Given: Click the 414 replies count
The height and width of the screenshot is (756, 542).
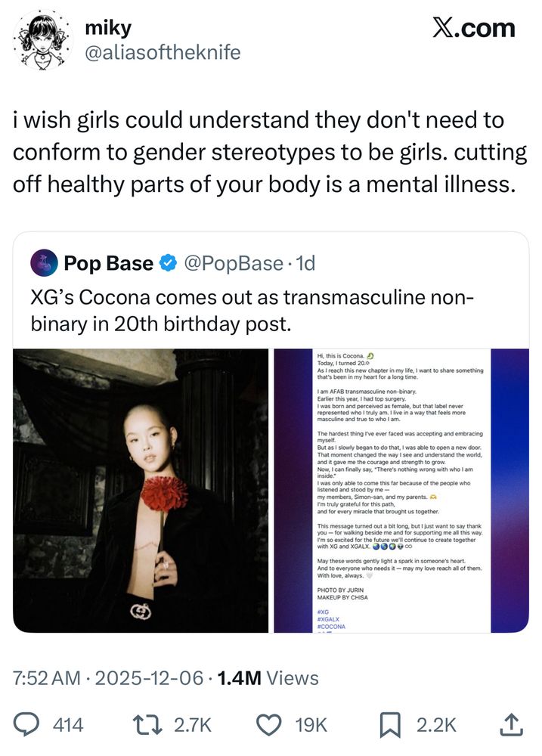Looking at the screenshot, I should pyautogui.click(x=68, y=725).
